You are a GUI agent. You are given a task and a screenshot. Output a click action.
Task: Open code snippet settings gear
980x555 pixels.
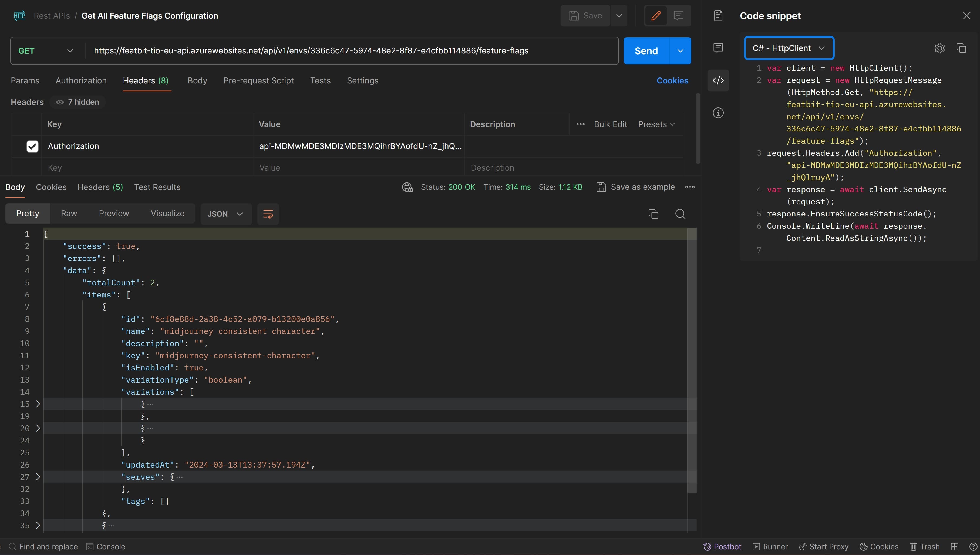pyautogui.click(x=939, y=48)
